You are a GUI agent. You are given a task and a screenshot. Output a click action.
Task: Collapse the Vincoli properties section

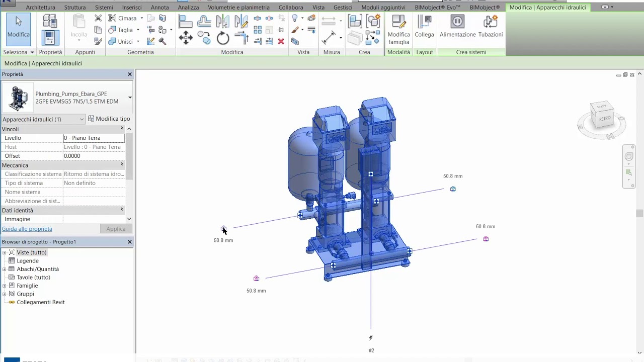[x=122, y=129]
